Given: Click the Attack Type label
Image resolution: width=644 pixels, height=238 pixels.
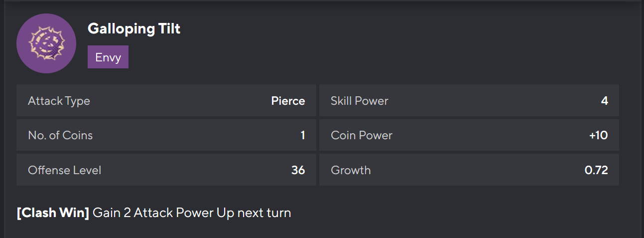Looking at the screenshot, I should pyautogui.click(x=59, y=101).
